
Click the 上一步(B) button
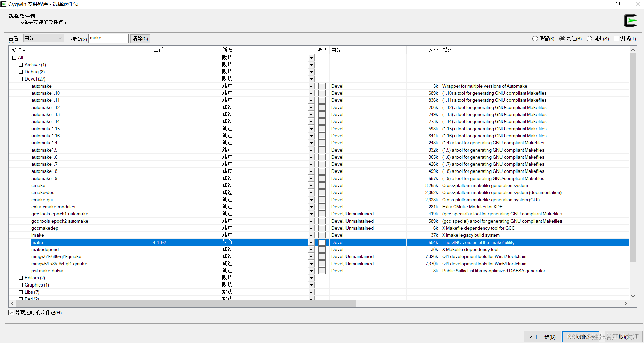pyautogui.click(x=542, y=337)
